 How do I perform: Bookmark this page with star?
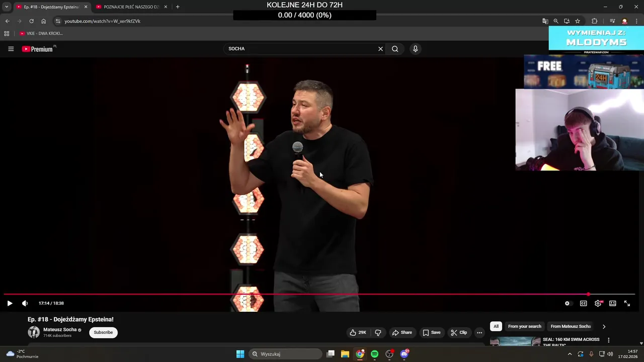coord(578,21)
